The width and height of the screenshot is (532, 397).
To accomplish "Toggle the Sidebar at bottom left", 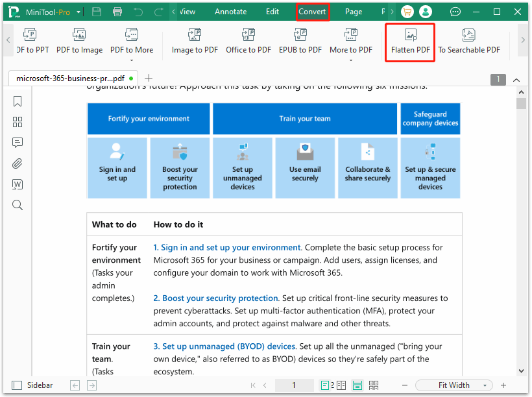I will (x=33, y=385).
